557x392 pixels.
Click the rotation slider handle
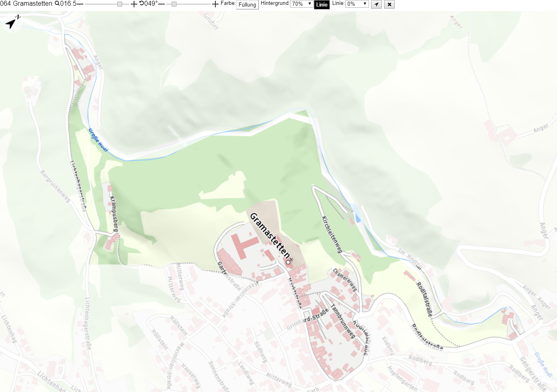coord(174,4)
